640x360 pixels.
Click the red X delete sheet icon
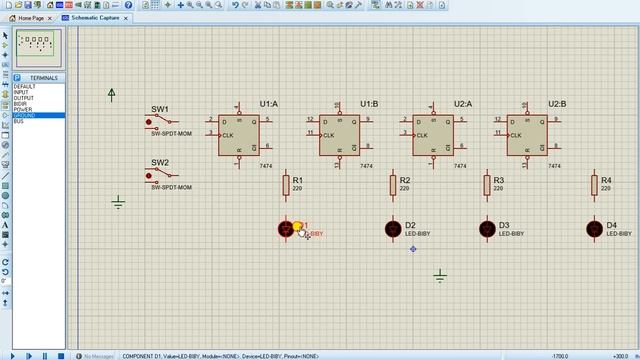[x=420, y=5]
